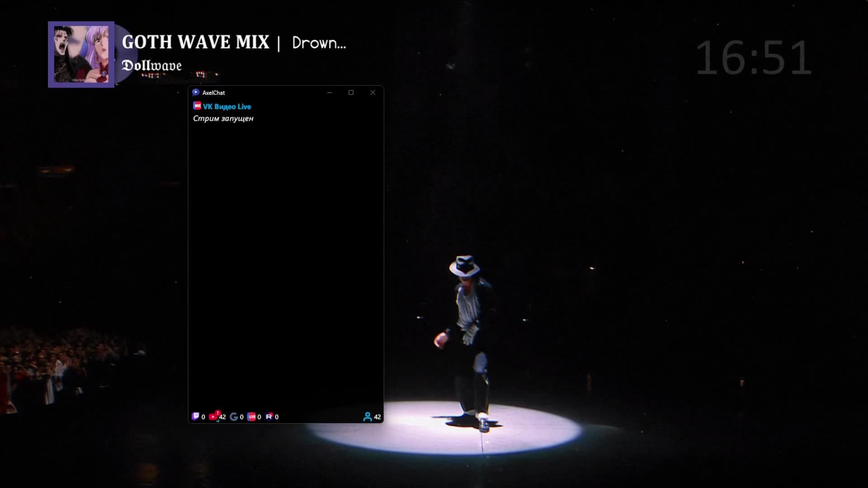Click the AxelChat app icon in title bar
Viewport: 868px width, 488px height.
tap(196, 93)
